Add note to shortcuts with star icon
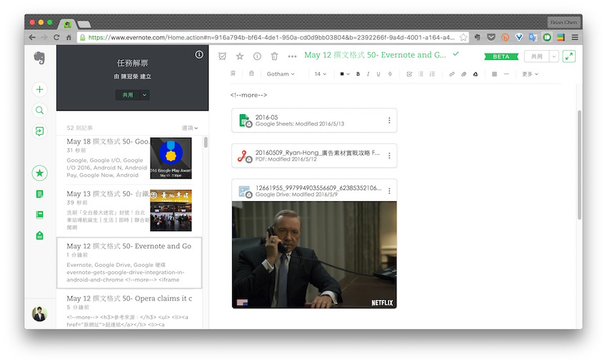 coord(240,56)
